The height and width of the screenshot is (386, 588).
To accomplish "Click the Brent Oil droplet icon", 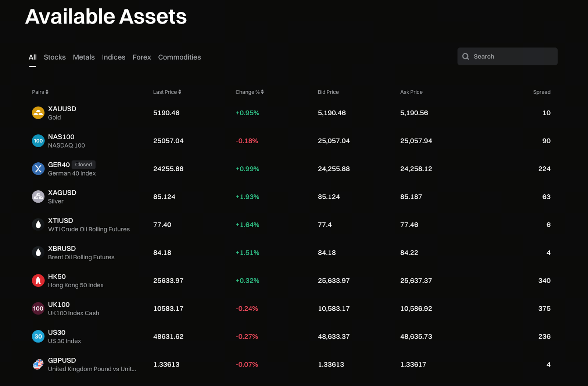I will tap(38, 252).
